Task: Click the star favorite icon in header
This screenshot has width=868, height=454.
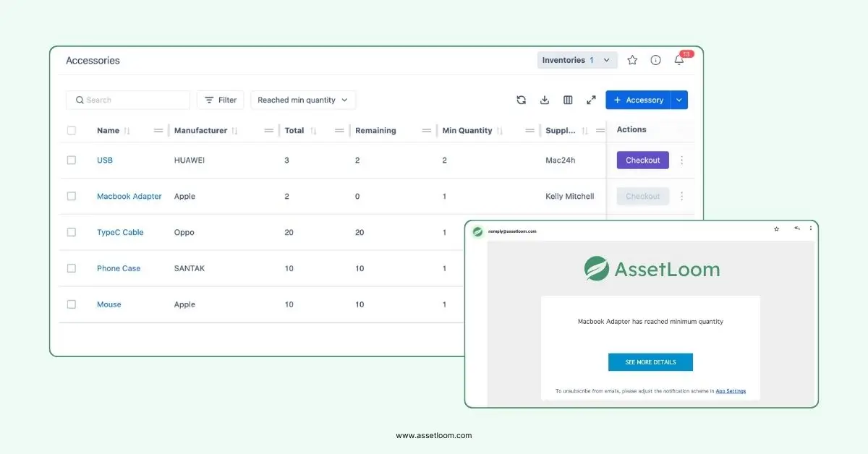Action: (x=632, y=61)
